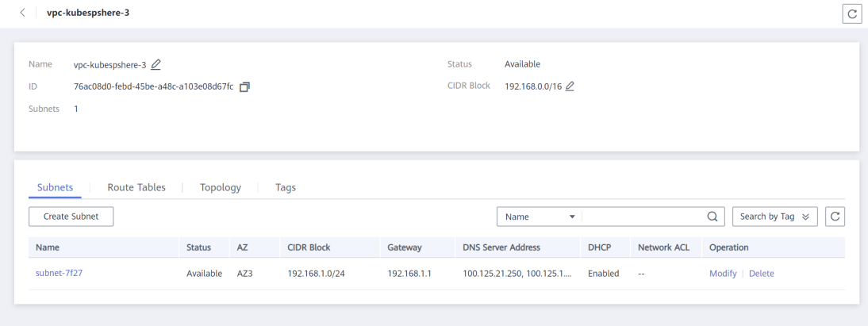The width and height of the screenshot is (868, 326).
Task: Refresh the page with top-right refresh icon
Action: 852,13
